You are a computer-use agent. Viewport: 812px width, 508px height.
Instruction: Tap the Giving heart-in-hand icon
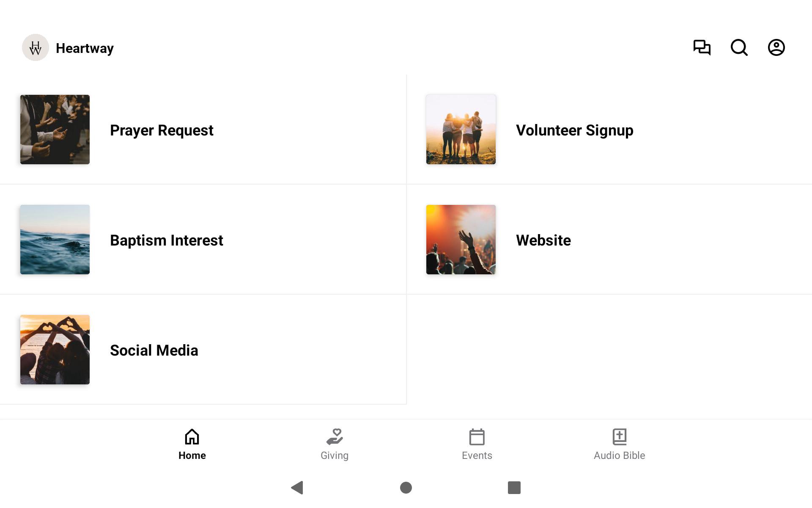[335, 437]
